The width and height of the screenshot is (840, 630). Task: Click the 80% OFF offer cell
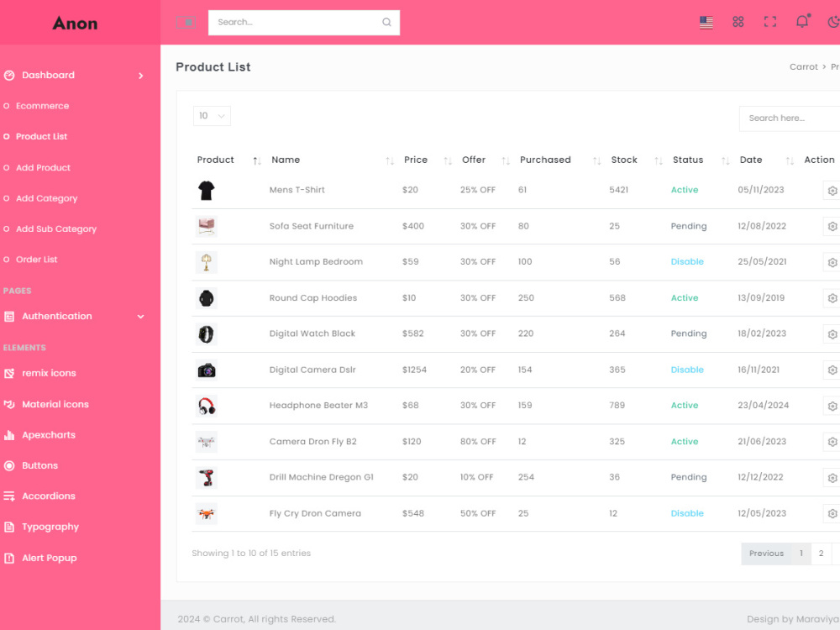pos(478,442)
